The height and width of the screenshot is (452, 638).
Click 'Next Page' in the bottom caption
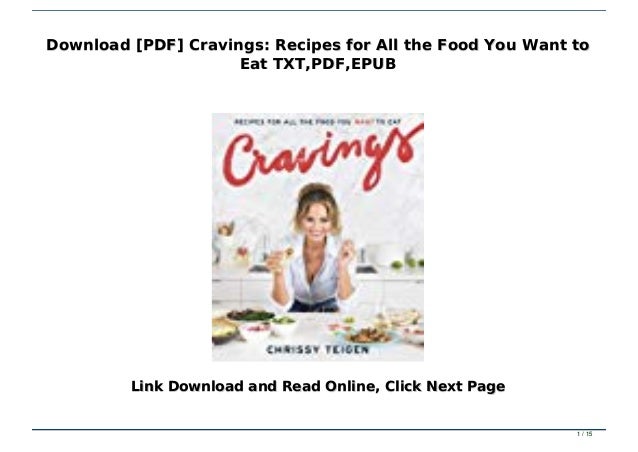click(x=465, y=386)
